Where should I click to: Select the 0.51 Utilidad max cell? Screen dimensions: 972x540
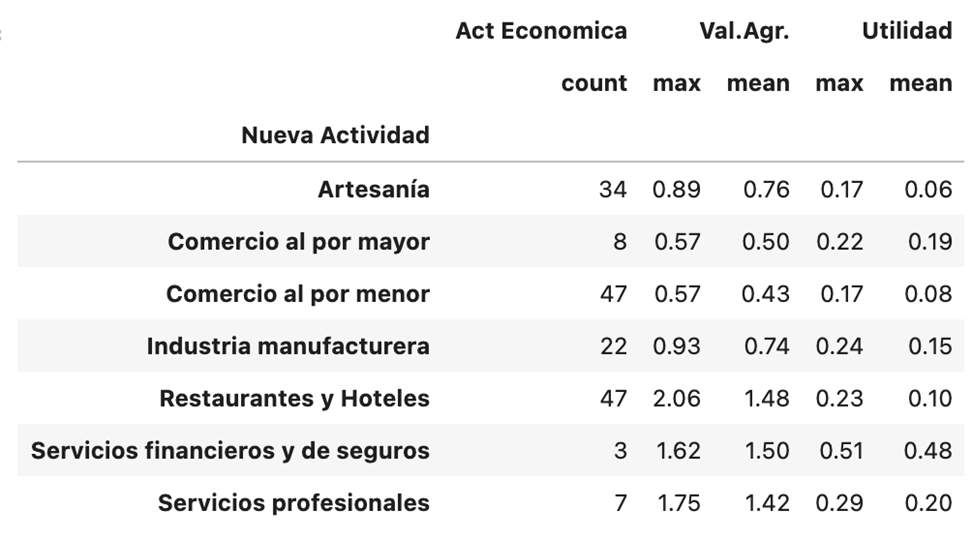pos(841,450)
